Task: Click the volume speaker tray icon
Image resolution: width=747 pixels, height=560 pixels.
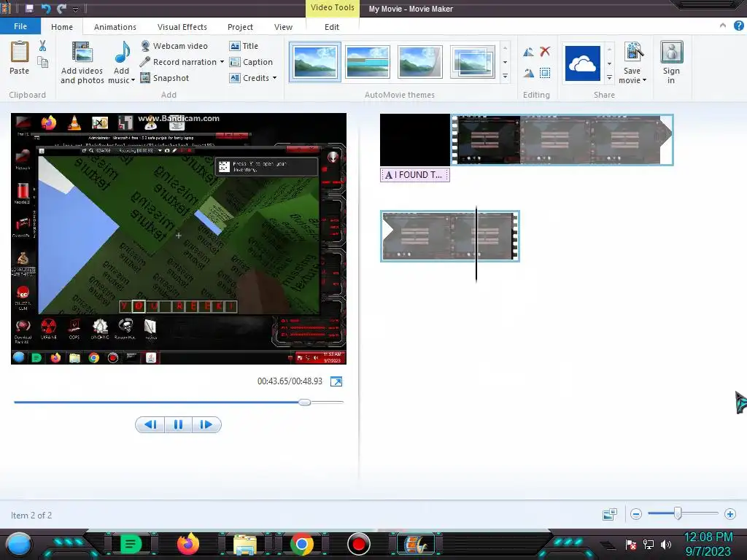Action: [x=666, y=544]
